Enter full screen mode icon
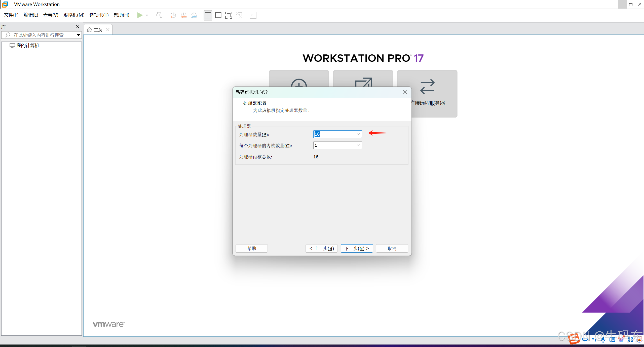The image size is (644, 347). (x=229, y=15)
